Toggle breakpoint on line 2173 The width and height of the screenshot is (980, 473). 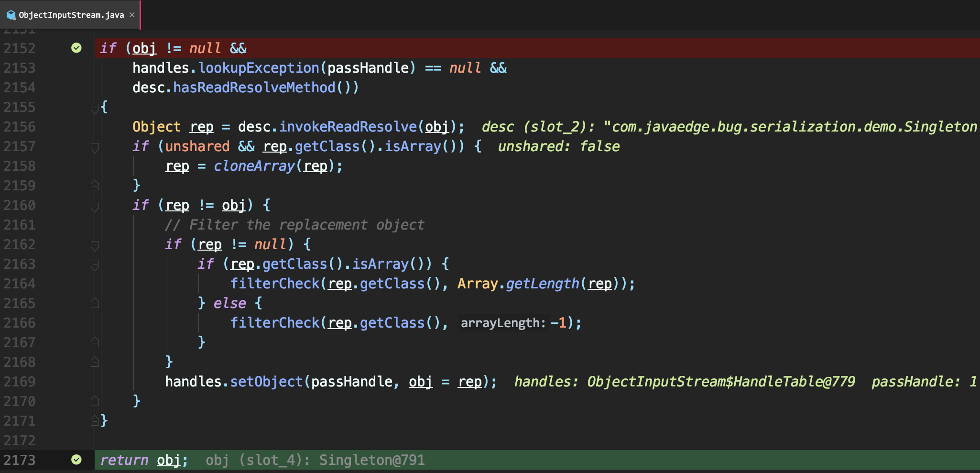[76, 460]
